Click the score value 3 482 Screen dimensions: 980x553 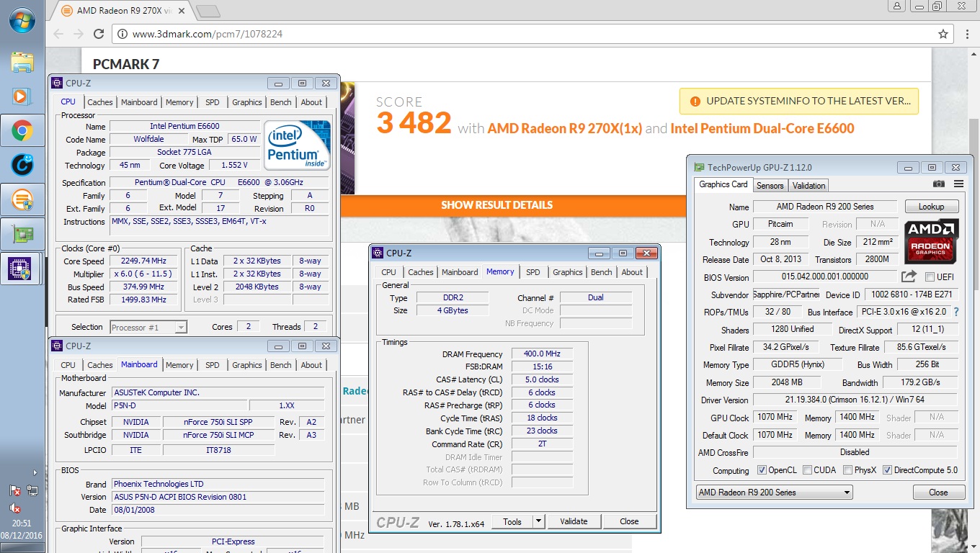[x=414, y=123]
